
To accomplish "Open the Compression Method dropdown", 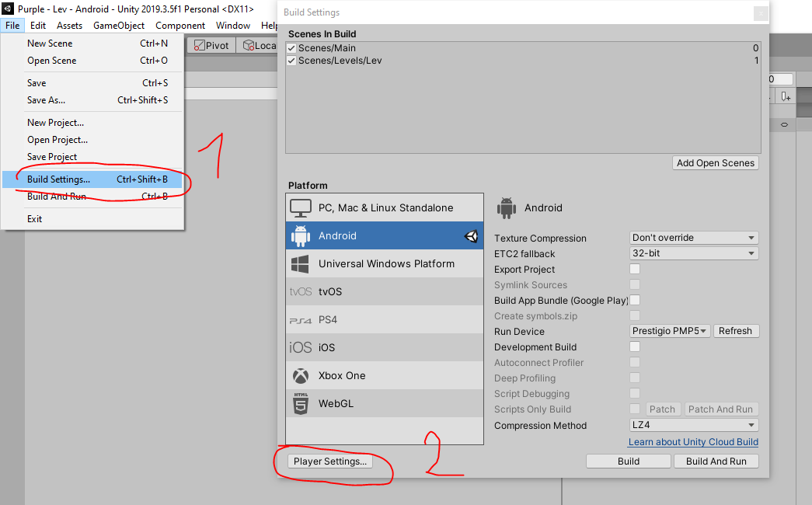I will [x=693, y=425].
